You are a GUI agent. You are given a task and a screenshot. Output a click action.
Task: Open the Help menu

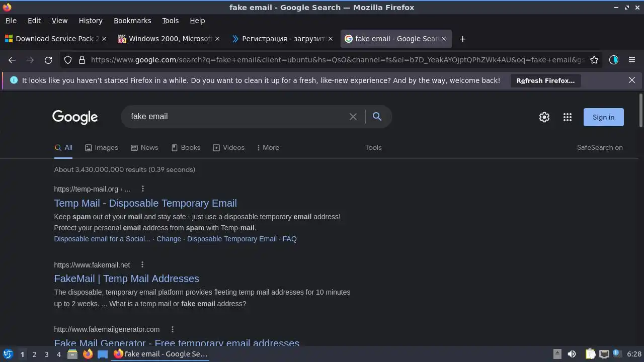[197, 21]
